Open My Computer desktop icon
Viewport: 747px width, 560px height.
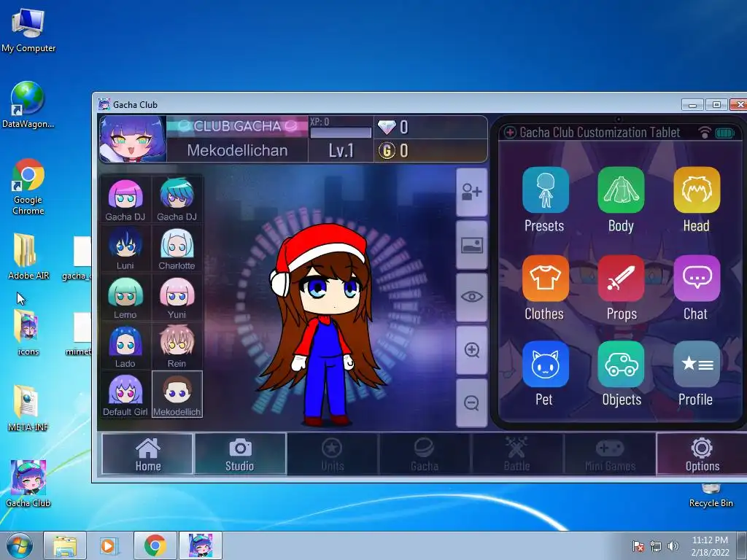(28, 30)
